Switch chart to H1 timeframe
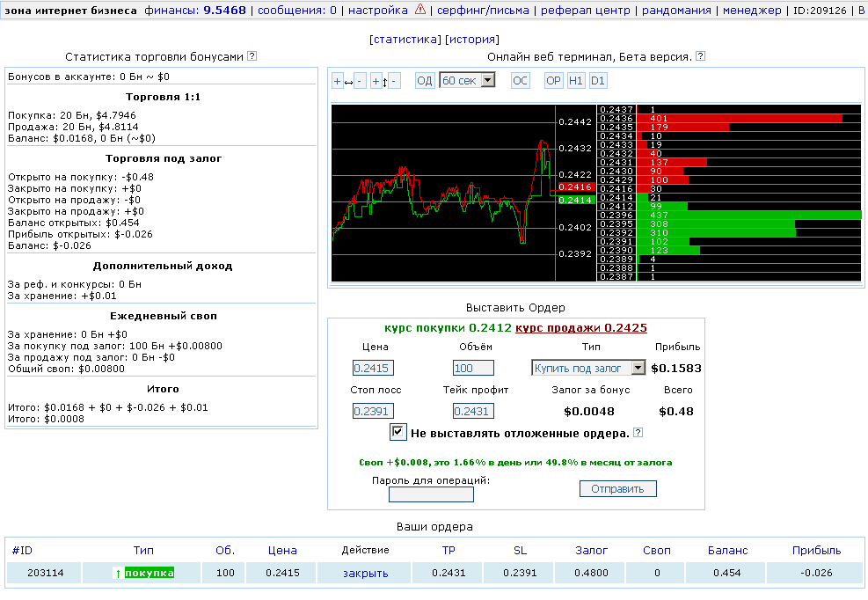Image resolution: width=868 pixels, height=600 pixels. click(x=576, y=81)
